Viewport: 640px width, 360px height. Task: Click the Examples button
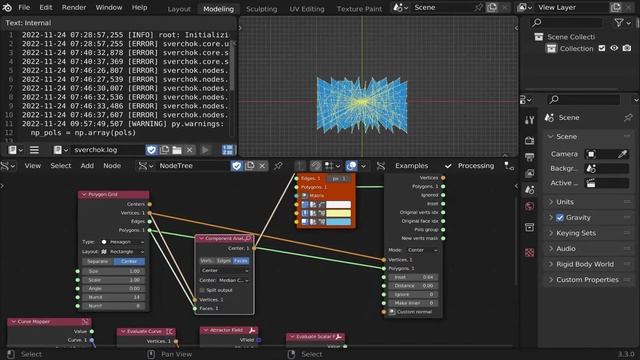click(x=411, y=166)
